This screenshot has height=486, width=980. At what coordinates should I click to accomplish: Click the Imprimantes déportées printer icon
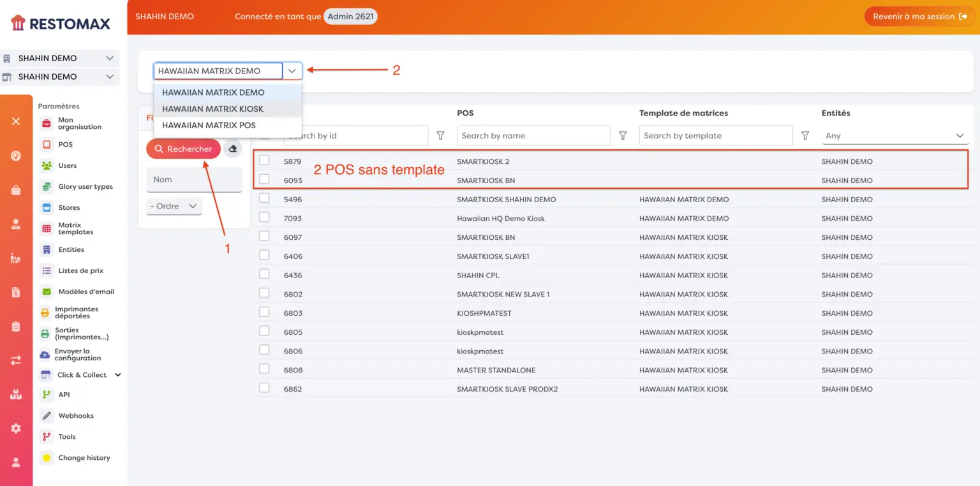[45, 313]
